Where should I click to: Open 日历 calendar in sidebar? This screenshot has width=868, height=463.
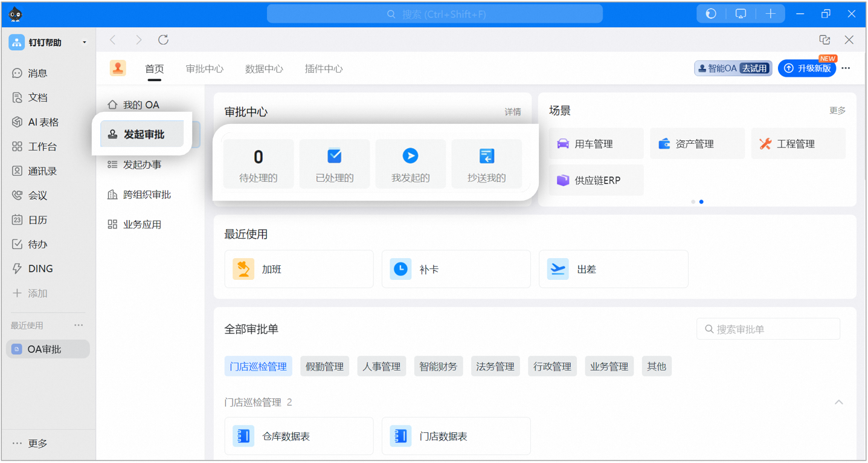(37, 220)
